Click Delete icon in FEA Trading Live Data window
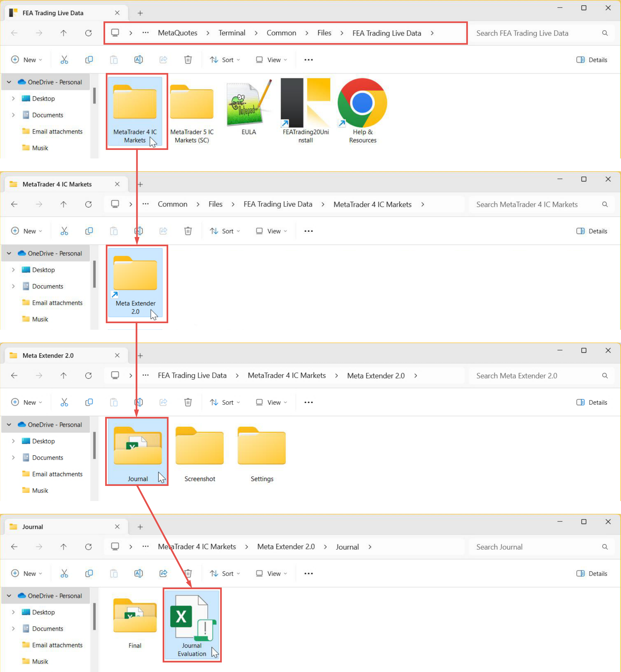621x672 pixels. click(188, 60)
